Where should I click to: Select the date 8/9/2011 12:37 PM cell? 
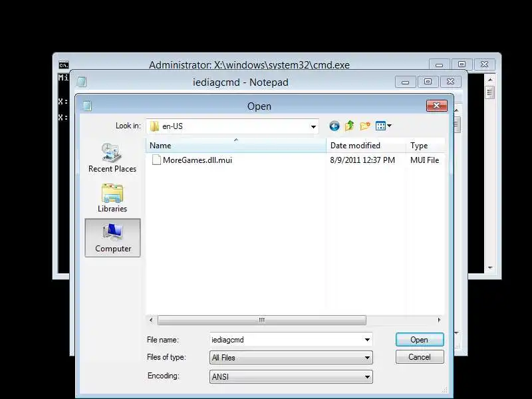[x=362, y=160]
